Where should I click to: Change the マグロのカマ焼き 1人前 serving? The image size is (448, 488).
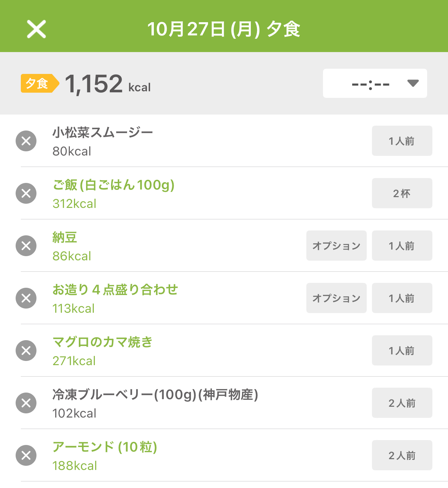pyautogui.click(x=402, y=351)
